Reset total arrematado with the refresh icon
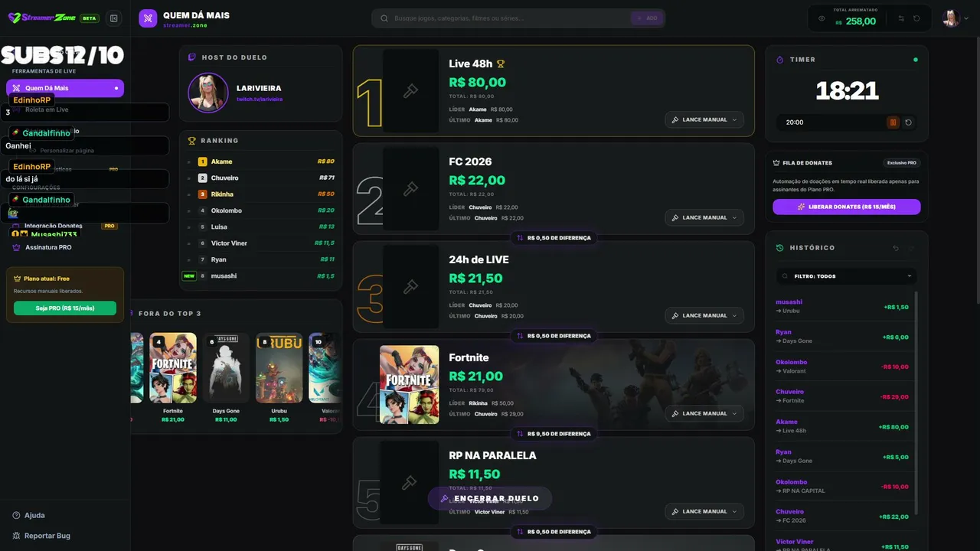The width and height of the screenshot is (980, 551). tap(916, 18)
